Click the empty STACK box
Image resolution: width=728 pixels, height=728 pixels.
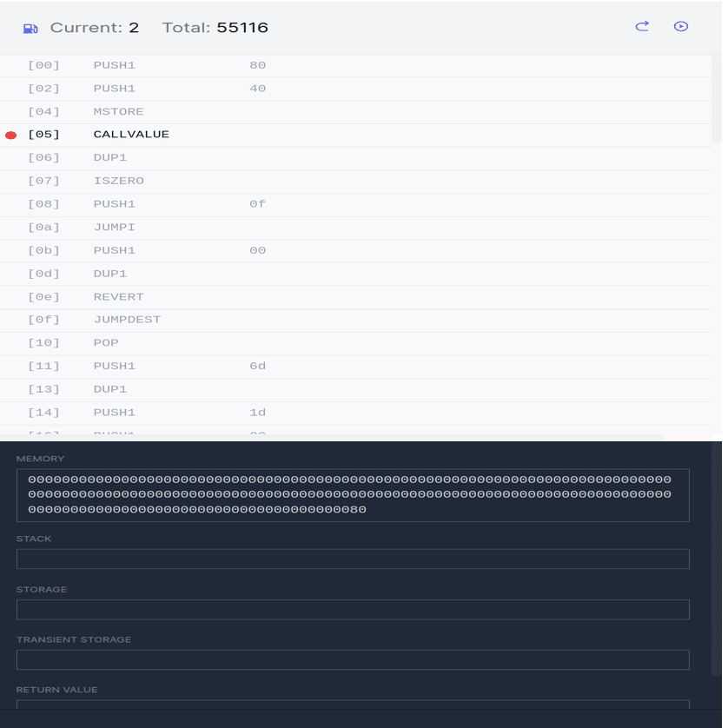tap(353, 559)
